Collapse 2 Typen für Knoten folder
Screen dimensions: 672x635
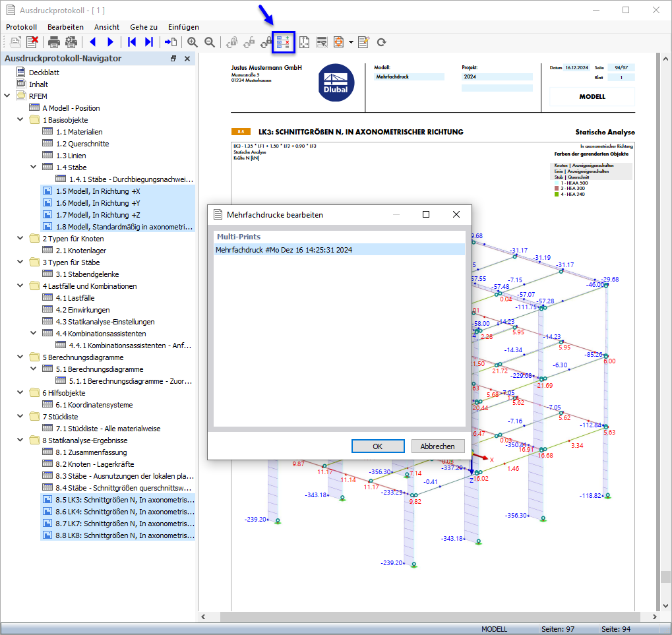point(20,238)
